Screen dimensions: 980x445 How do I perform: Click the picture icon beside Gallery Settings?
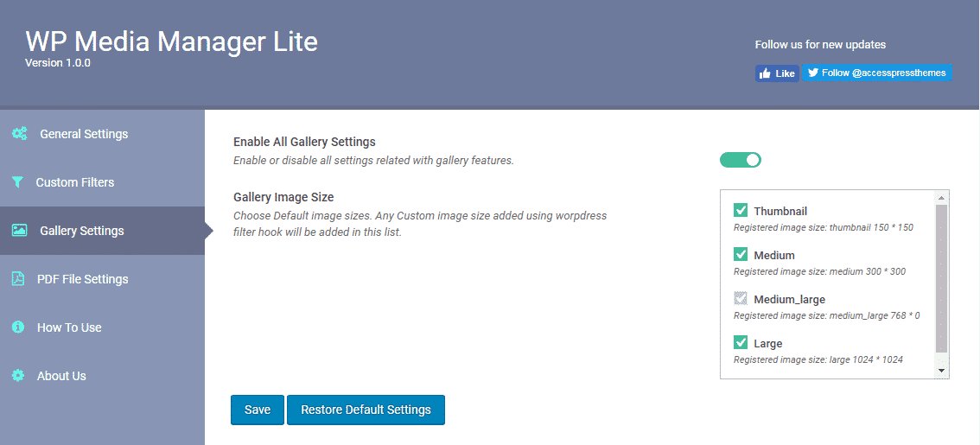(19, 230)
